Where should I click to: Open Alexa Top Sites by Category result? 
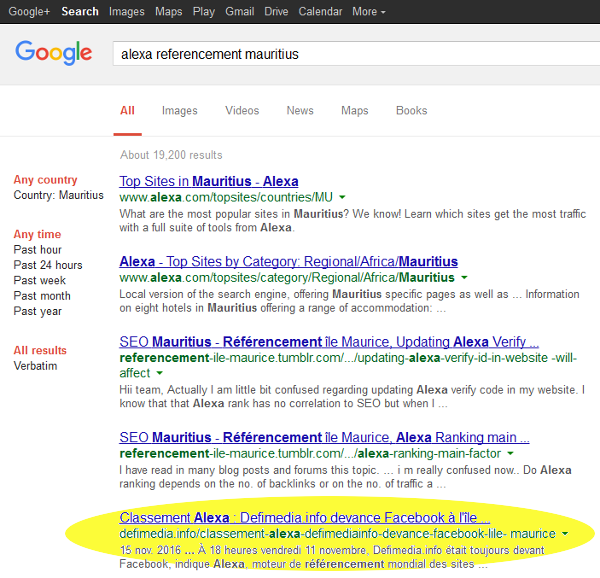(x=289, y=261)
